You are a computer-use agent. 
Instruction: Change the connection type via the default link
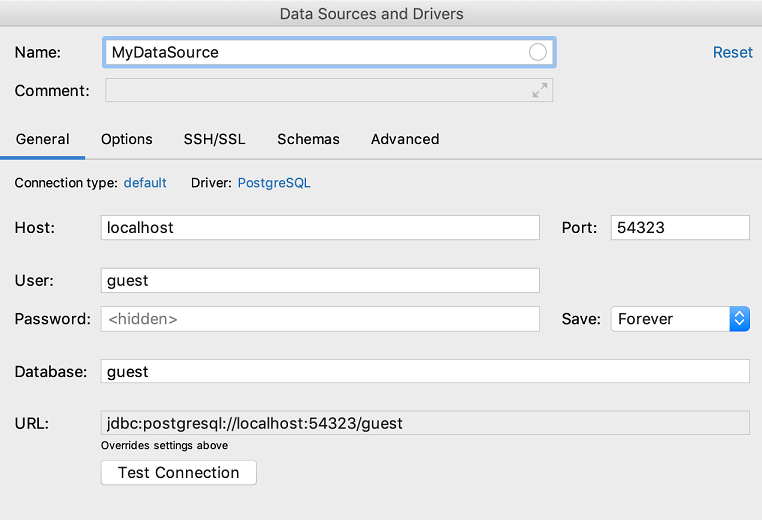[x=145, y=183]
